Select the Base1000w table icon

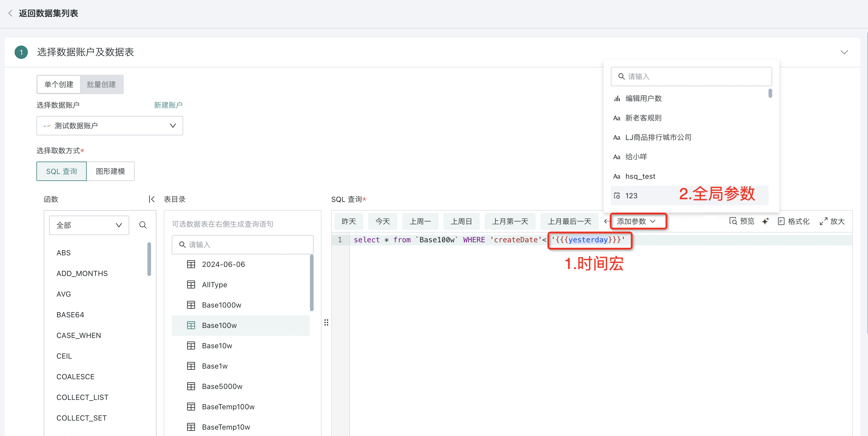tap(191, 305)
